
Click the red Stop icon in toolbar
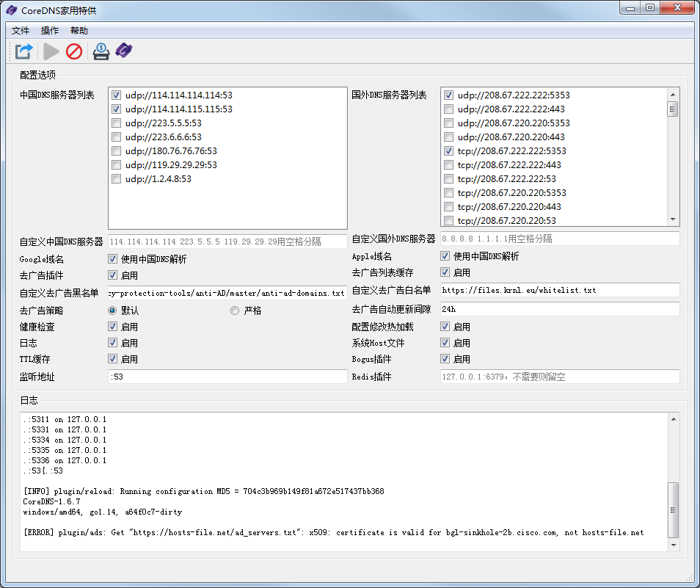[x=74, y=51]
